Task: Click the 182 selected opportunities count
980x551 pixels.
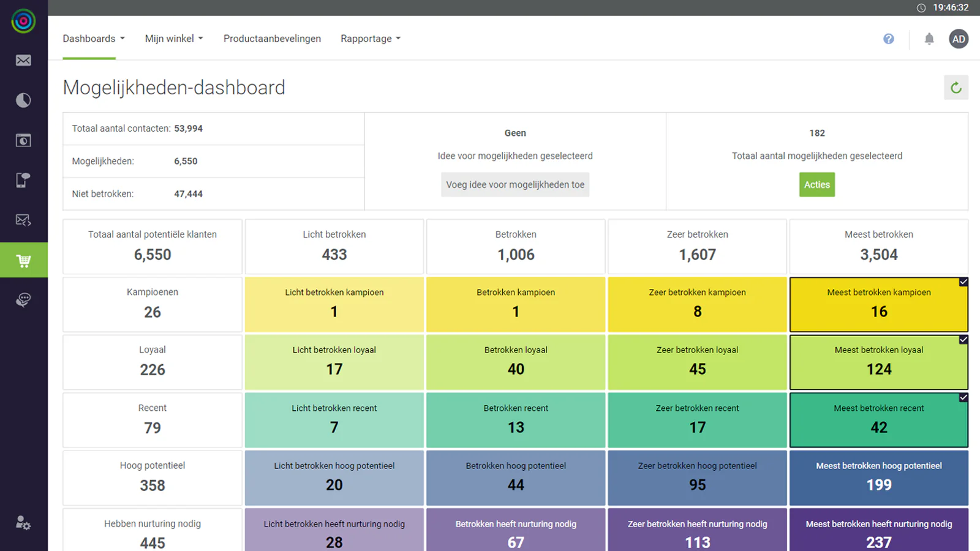Action: [x=817, y=133]
